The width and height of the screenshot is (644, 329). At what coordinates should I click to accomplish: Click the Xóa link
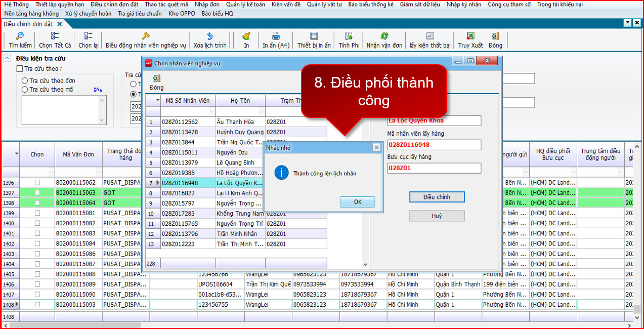tap(98, 90)
